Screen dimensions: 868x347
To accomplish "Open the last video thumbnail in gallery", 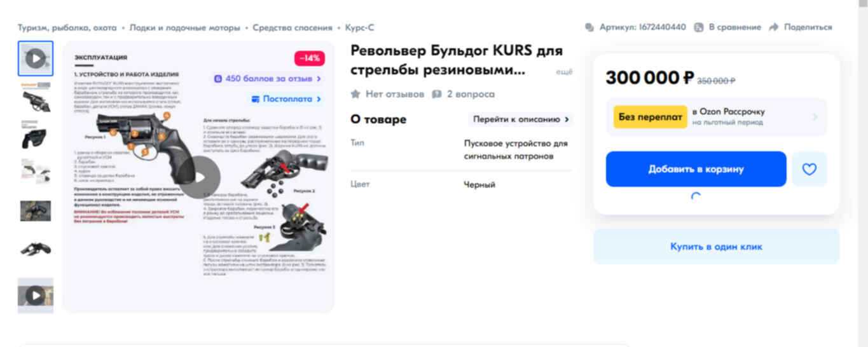I will point(36,295).
